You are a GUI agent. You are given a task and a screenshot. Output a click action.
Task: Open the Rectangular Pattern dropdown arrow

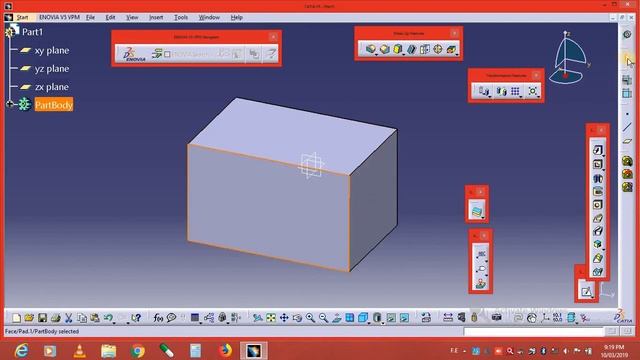tap(521, 97)
